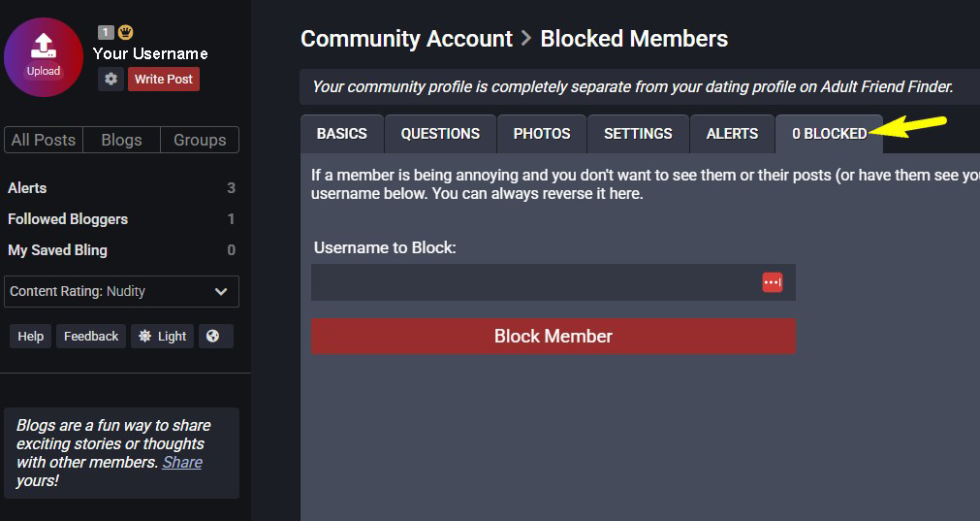
Task: Show All Posts feed
Action: (x=44, y=140)
